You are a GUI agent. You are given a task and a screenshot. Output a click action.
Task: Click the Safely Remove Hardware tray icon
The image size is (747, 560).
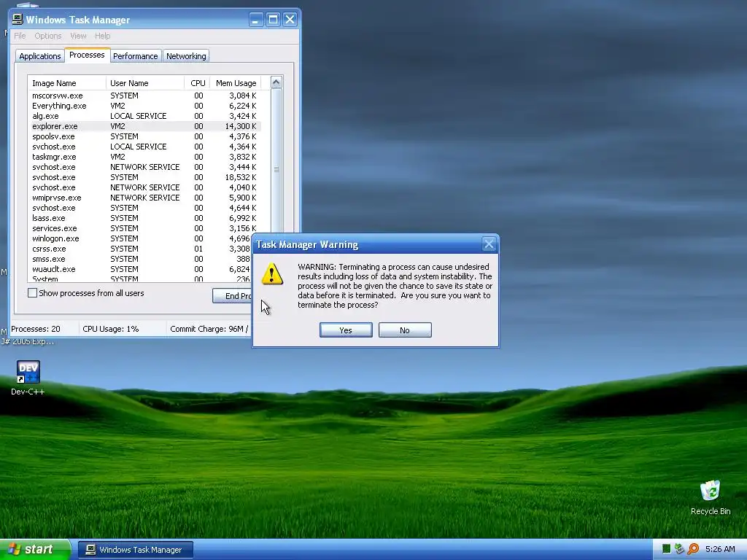click(679, 549)
